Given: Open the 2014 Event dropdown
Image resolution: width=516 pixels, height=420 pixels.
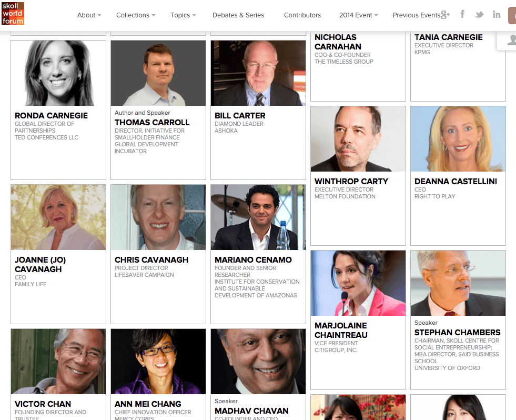Looking at the screenshot, I should 358,15.
